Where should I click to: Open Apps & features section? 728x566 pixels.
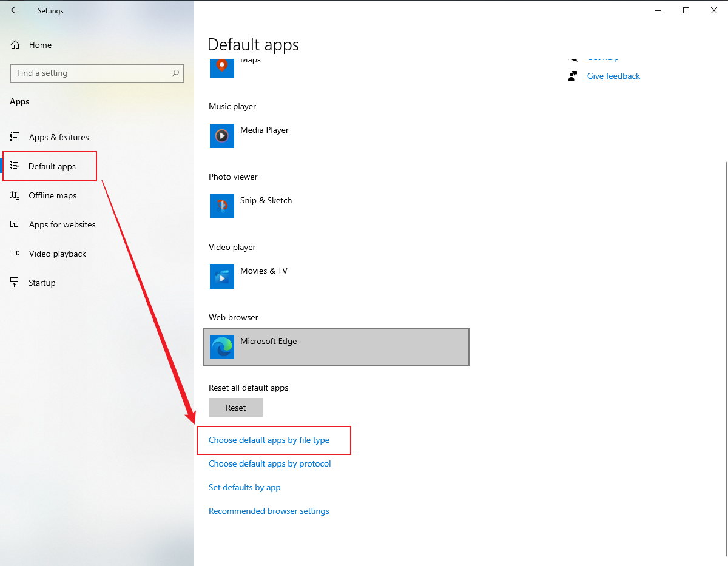coord(58,137)
